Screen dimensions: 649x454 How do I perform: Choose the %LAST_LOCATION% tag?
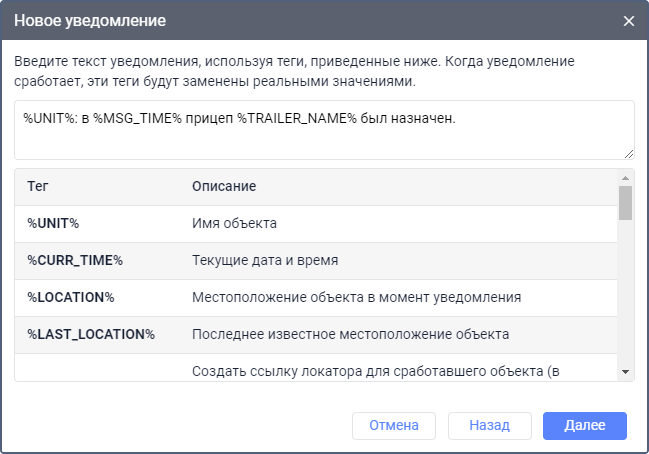[91, 334]
